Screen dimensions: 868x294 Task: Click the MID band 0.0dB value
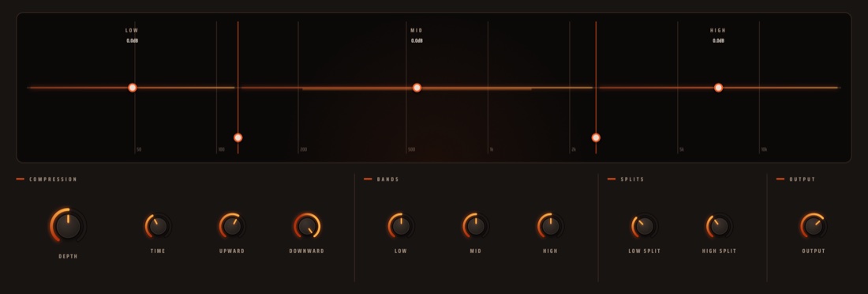point(417,41)
